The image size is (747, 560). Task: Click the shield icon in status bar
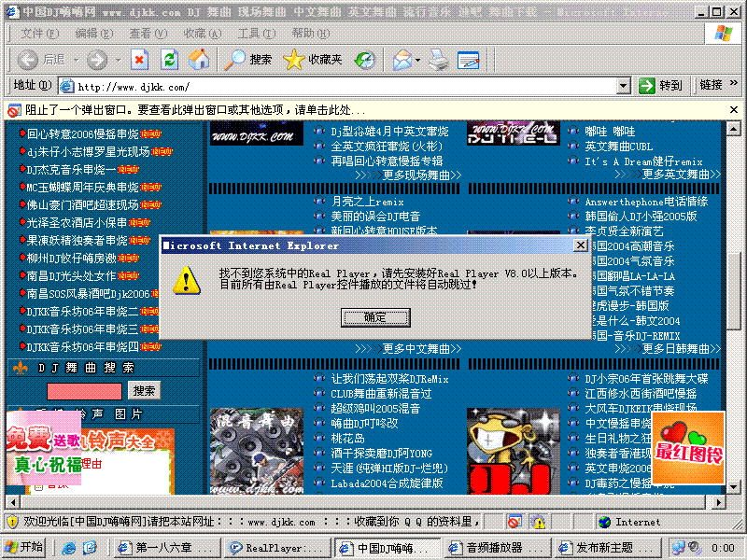[x=13, y=523]
